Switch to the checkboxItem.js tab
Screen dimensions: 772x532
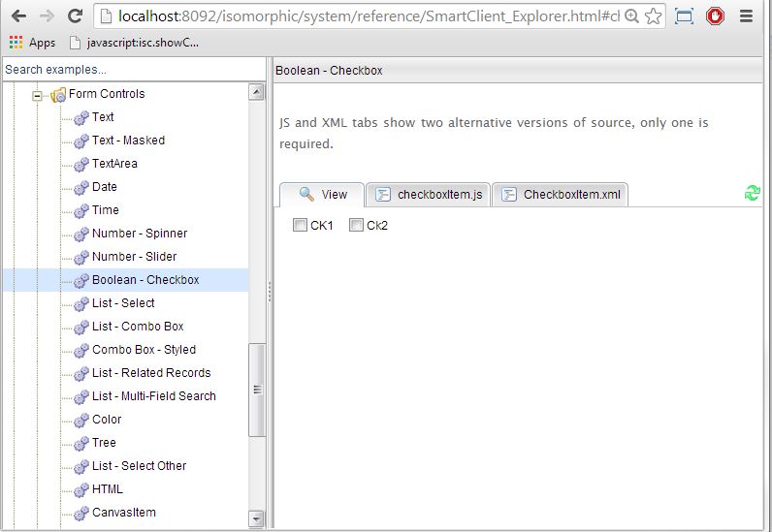coord(429,195)
